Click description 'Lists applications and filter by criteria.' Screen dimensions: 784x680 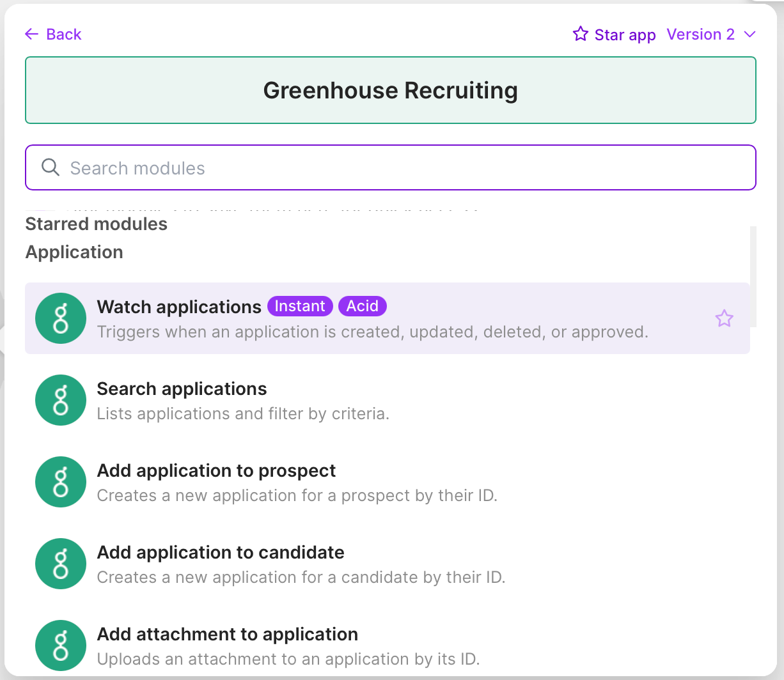pyautogui.click(x=243, y=413)
